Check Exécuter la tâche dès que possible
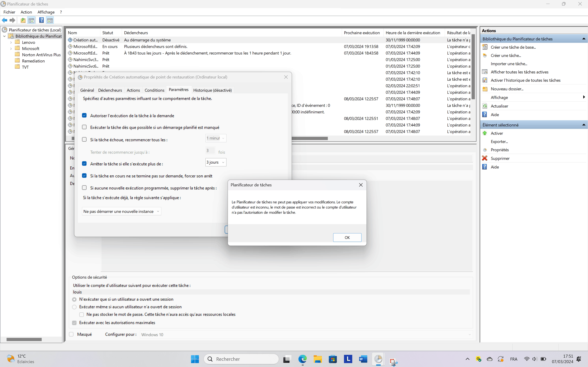Viewport: 588px width, 367px height. (84, 127)
